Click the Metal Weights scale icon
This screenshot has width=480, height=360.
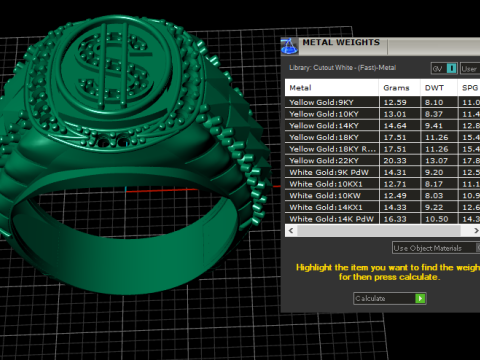pyautogui.click(x=289, y=46)
